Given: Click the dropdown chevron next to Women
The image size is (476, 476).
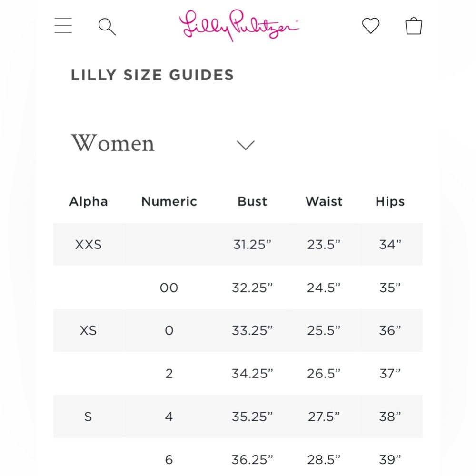Looking at the screenshot, I should point(246,145).
